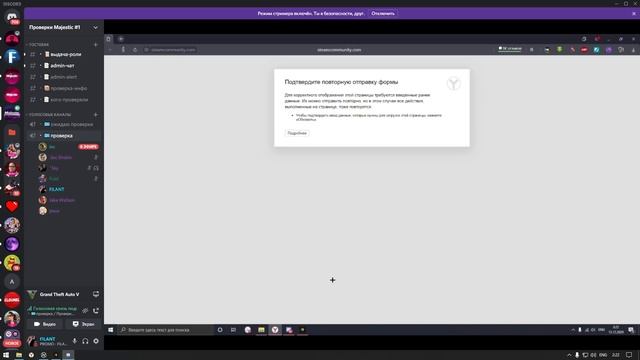Mute the microphone in user panel
This screenshot has width=640, height=360.
[74, 341]
